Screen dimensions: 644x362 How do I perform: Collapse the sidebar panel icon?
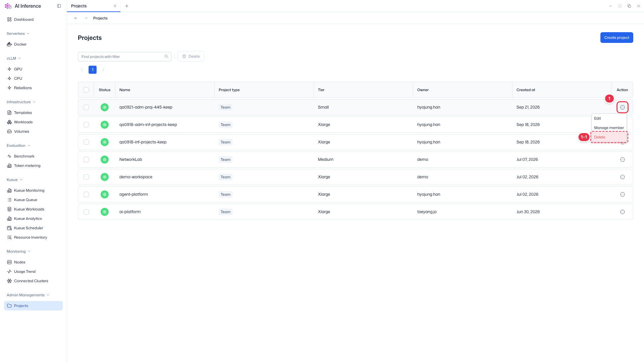59,6
